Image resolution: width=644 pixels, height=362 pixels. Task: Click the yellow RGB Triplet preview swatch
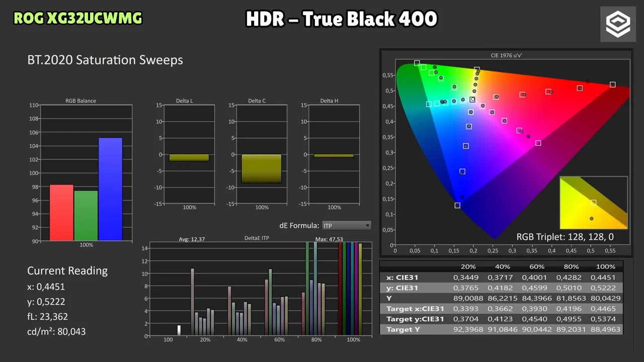(594, 203)
